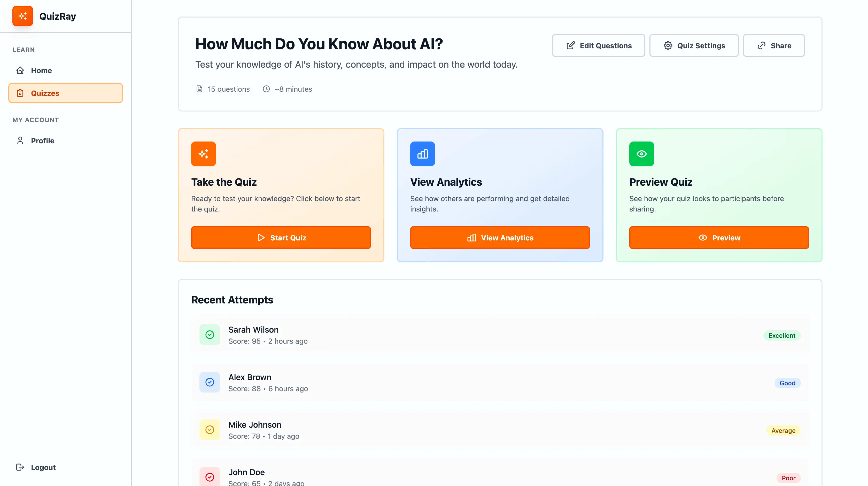Screen dimensions: 868x486
Task: Click the pencil icon in Edit Questions
Action: point(570,45)
